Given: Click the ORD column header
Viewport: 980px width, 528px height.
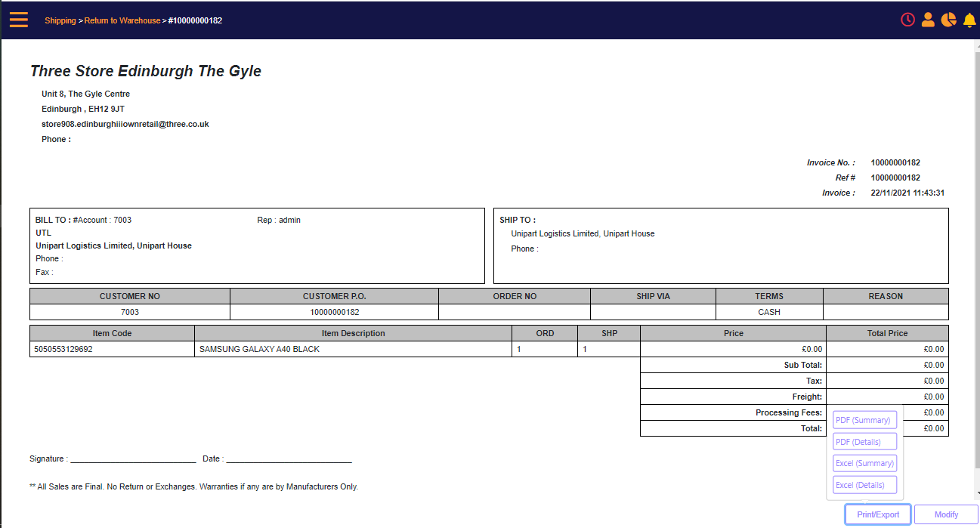Looking at the screenshot, I should click(x=545, y=333).
